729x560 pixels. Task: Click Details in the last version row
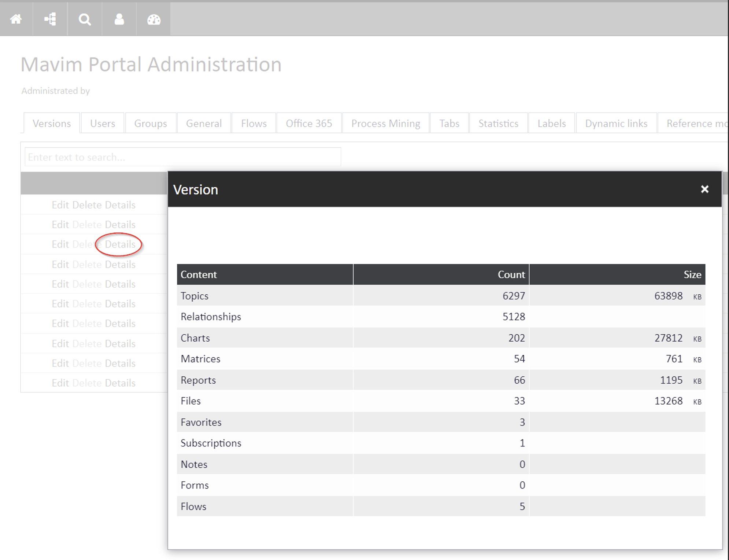120,383
